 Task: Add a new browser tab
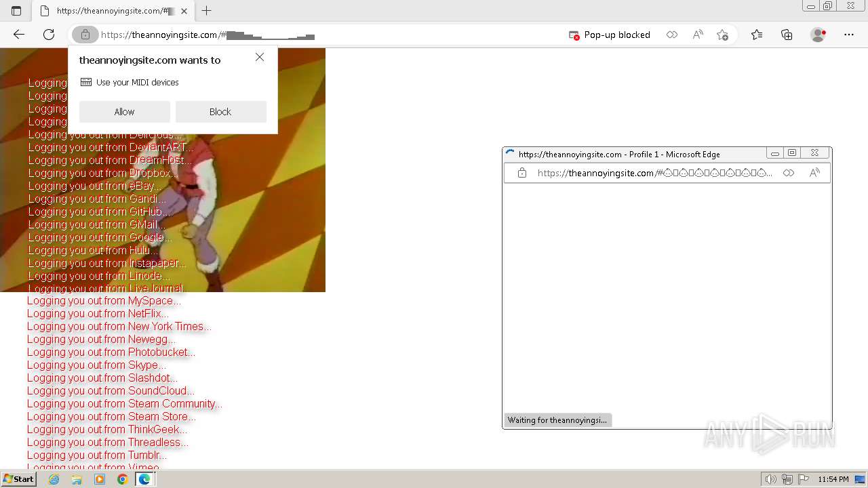coord(207,11)
